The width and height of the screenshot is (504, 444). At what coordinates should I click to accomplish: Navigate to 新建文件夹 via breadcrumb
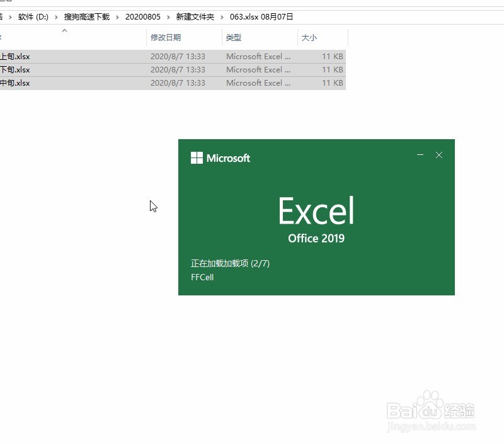[195, 17]
